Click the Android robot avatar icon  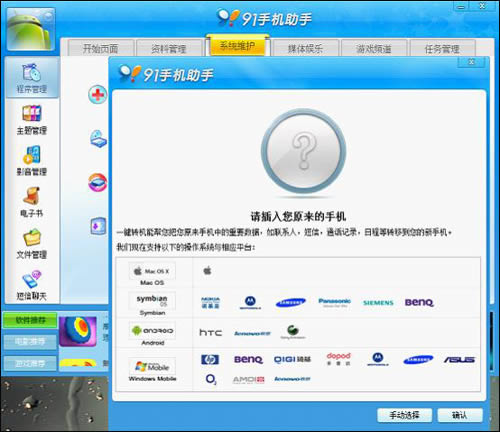tap(31, 29)
